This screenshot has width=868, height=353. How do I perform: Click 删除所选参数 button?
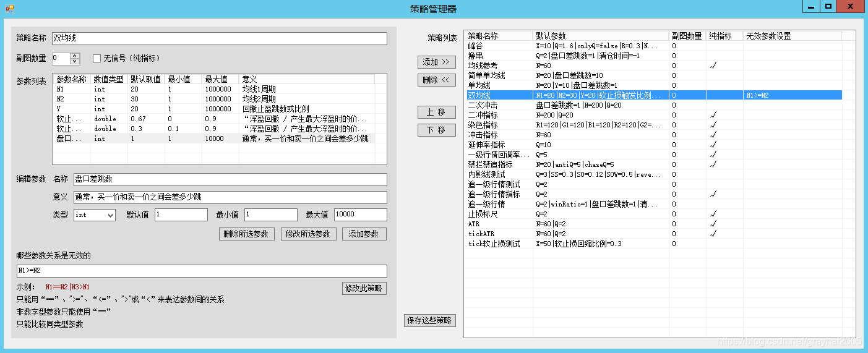tap(247, 234)
